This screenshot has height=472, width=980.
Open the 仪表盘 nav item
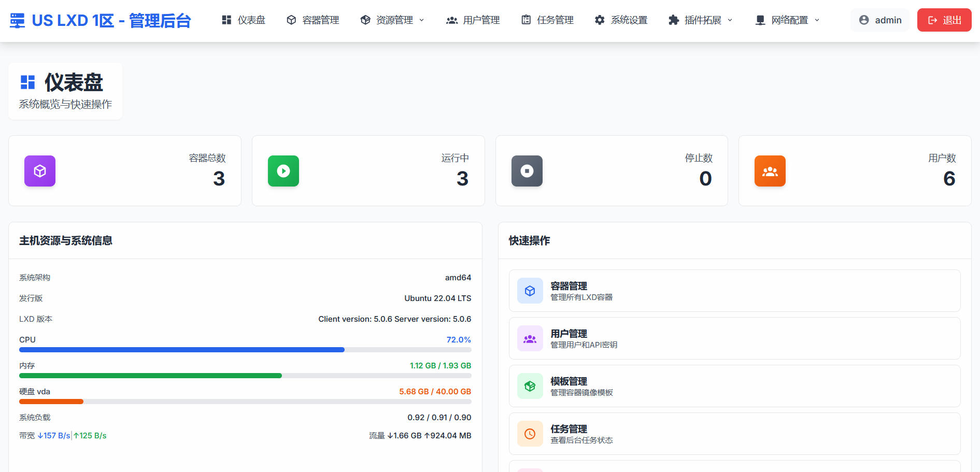tap(244, 20)
